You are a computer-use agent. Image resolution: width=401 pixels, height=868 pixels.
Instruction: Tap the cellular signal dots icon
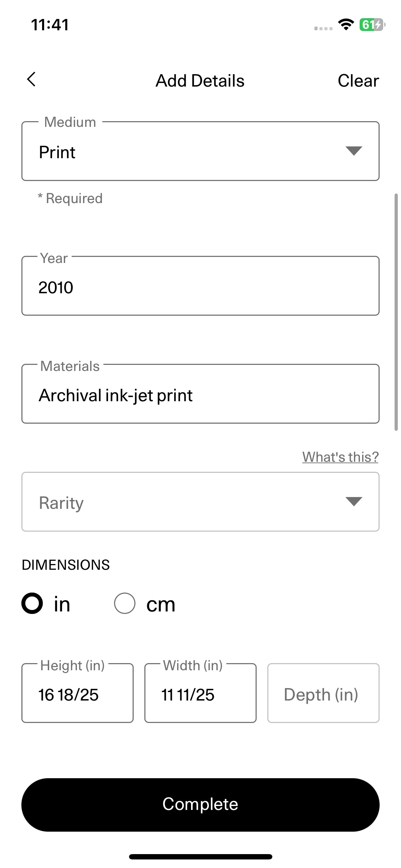pyautogui.click(x=323, y=28)
